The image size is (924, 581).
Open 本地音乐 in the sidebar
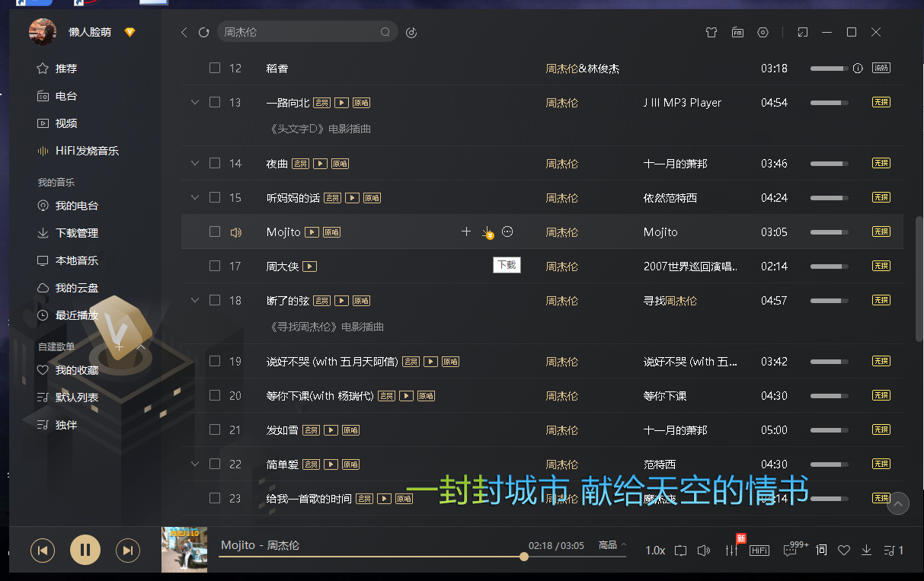pos(68,260)
